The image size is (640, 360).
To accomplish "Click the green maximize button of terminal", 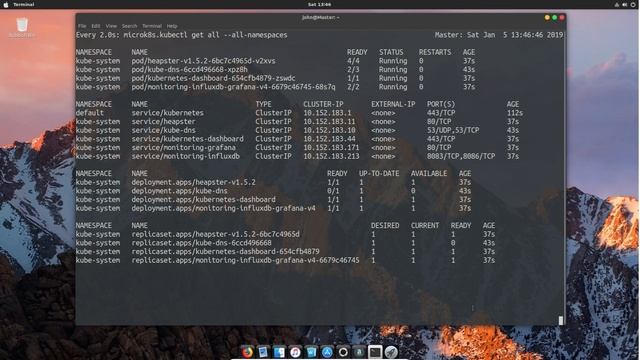I will tap(554, 18).
